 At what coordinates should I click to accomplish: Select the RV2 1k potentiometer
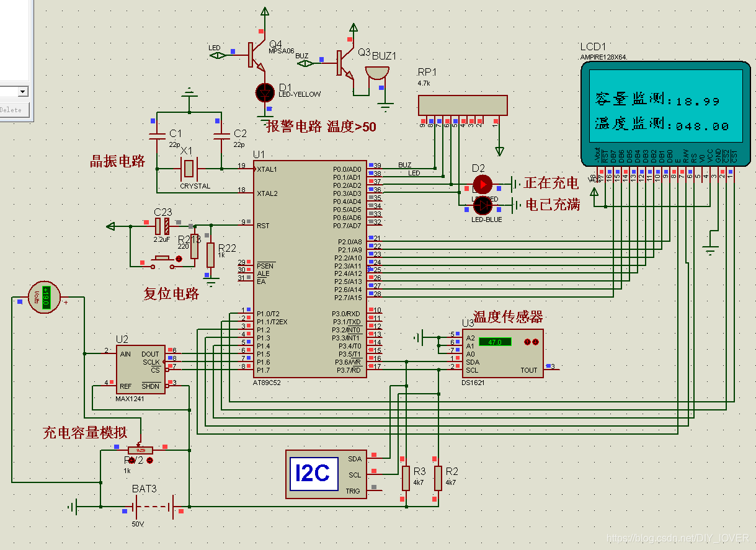point(141,449)
